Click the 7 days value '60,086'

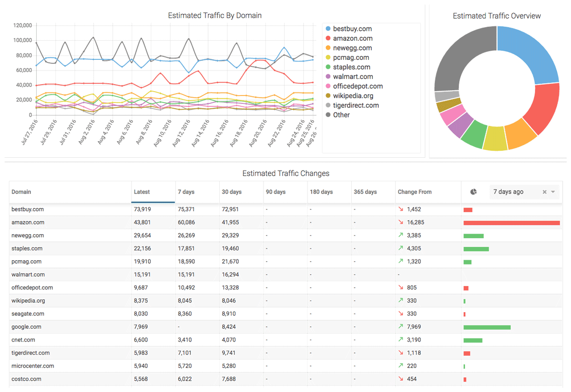[x=186, y=222]
